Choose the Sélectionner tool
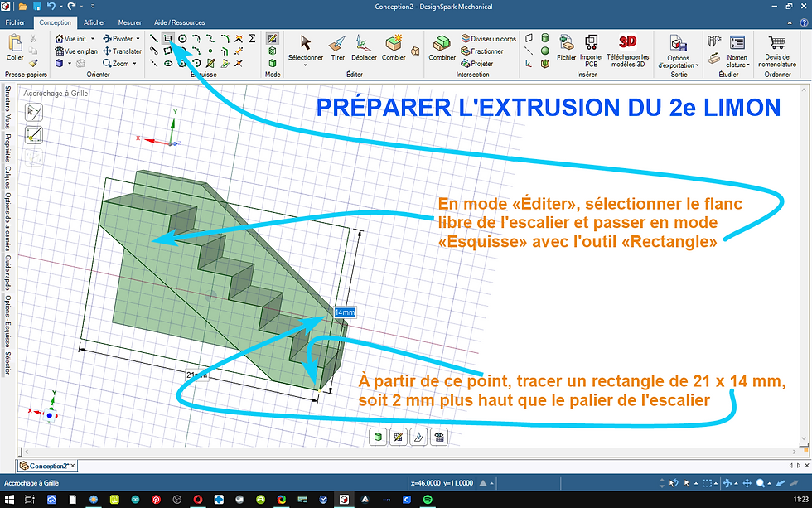The width and height of the screenshot is (812, 508). (x=306, y=47)
